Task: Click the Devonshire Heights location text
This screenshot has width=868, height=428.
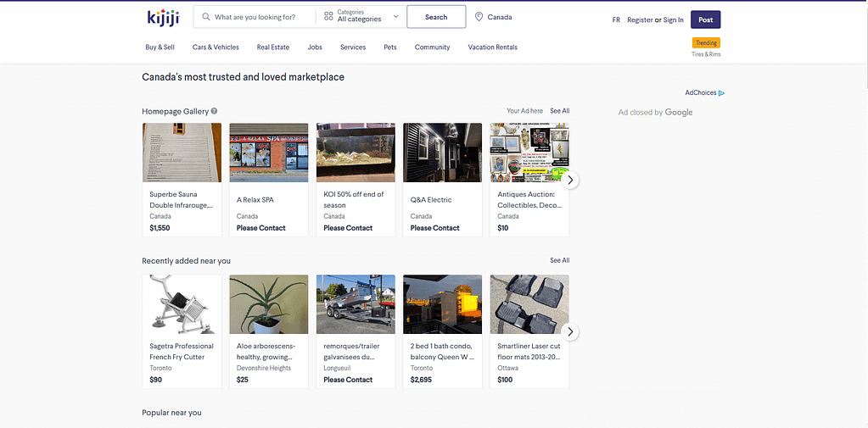Action: (264, 369)
